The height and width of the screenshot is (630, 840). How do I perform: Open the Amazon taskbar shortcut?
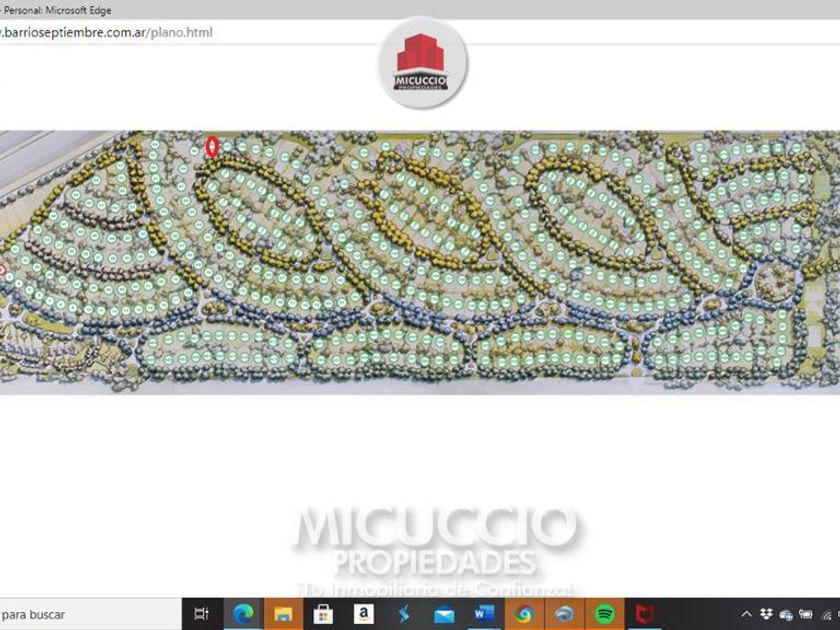pyautogui.click(x=363, y=614)
